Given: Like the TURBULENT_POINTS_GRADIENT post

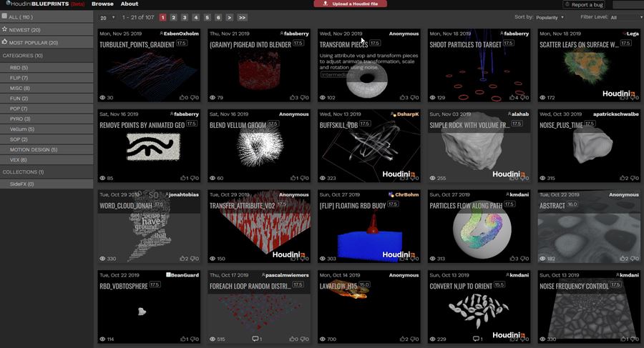Looking at the screenshot, I should point(184,98).
